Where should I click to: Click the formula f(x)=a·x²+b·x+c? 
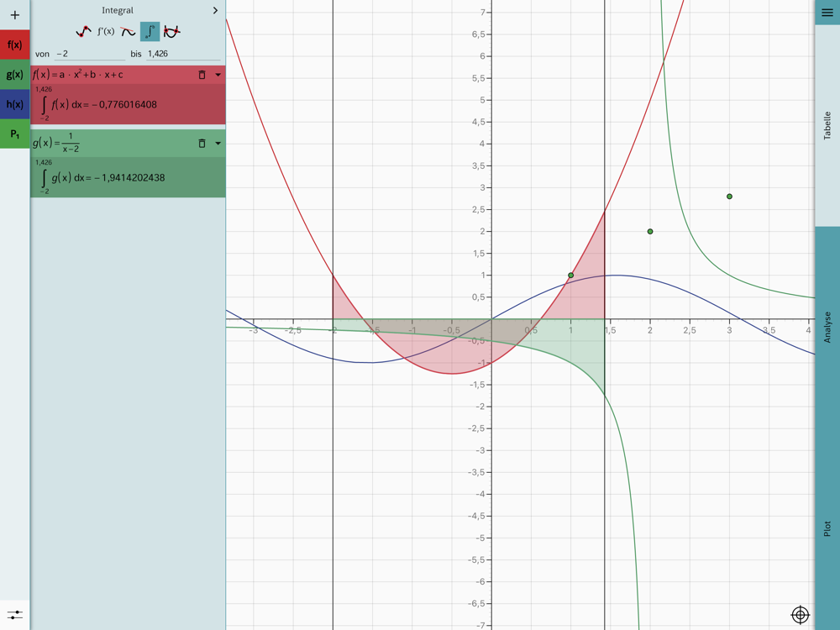(77, 75)
